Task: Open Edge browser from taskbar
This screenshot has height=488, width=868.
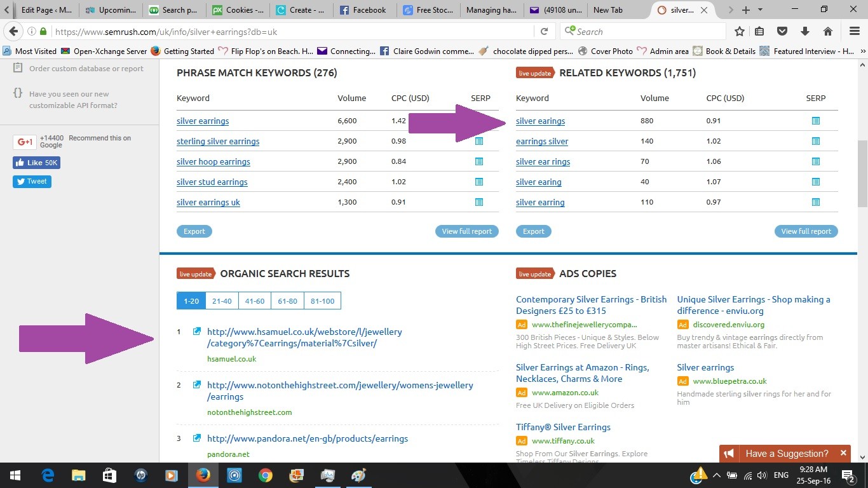Action: (47, 475)
